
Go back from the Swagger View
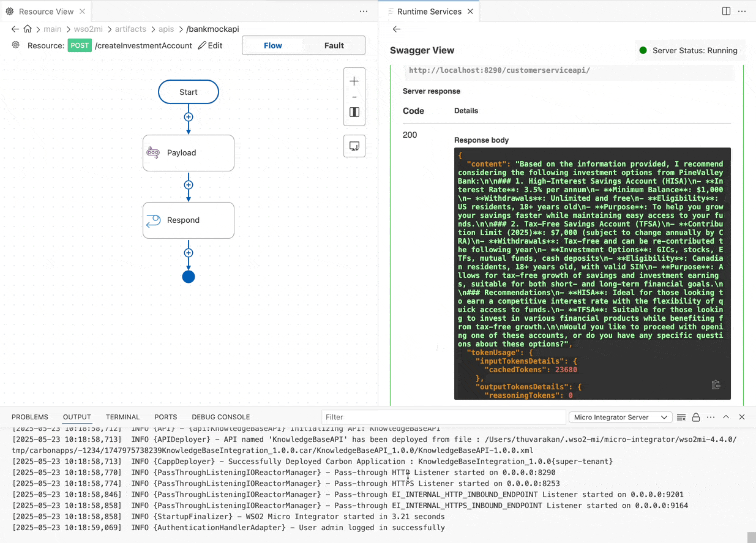397,29
